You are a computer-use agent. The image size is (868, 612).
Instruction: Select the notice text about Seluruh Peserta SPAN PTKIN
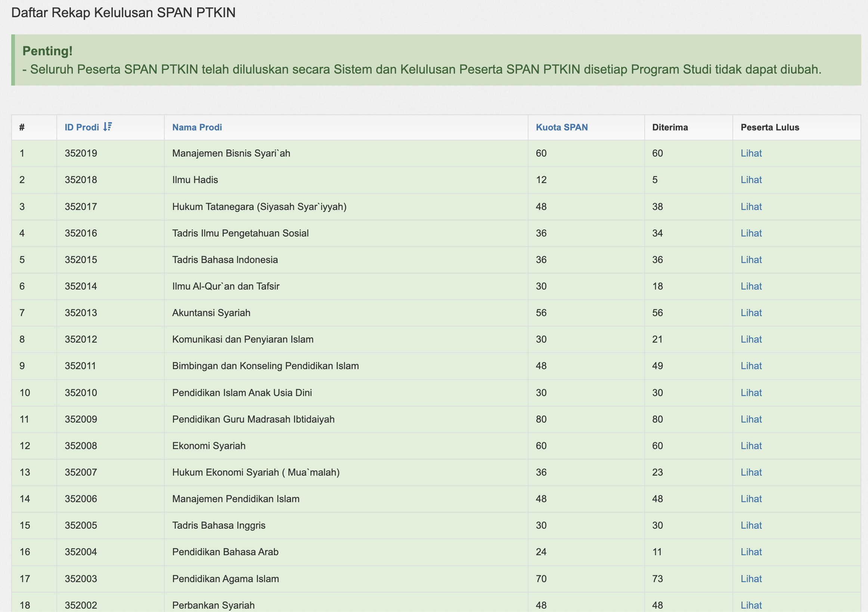coord(422,69)
